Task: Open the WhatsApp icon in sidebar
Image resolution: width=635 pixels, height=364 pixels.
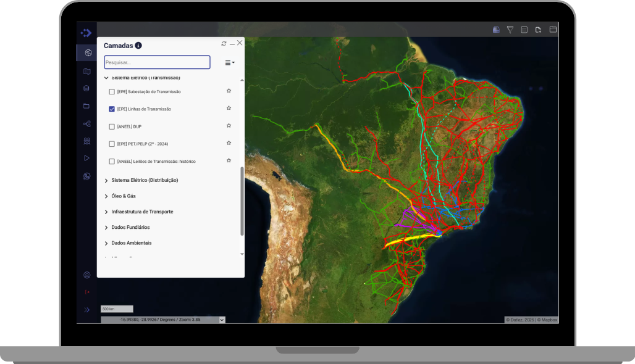Action: (86, 176)
